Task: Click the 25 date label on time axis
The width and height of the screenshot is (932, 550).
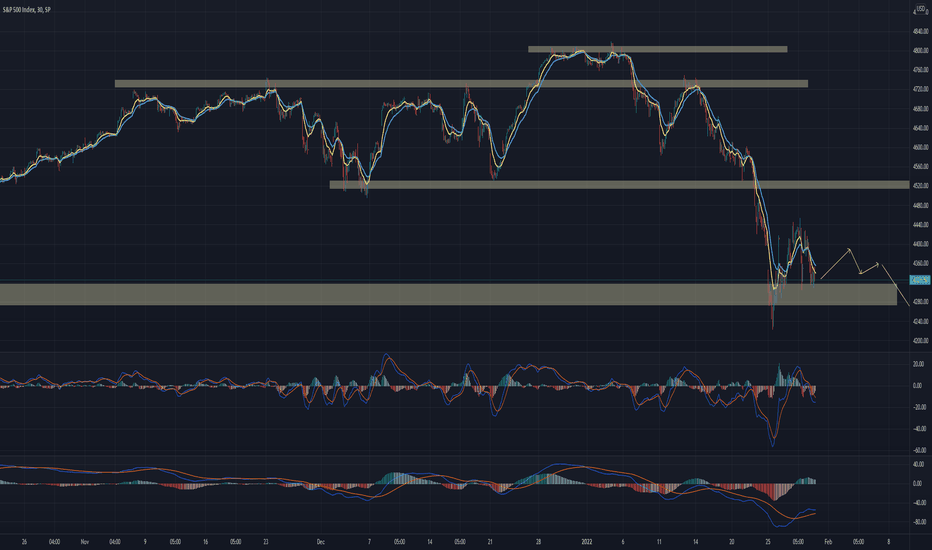Action: point(768,542)
